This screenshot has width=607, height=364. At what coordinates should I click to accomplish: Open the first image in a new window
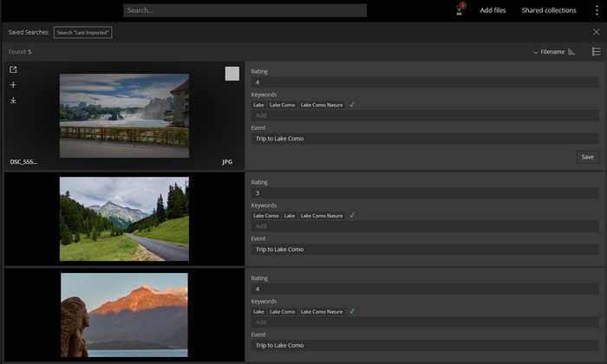13,69
